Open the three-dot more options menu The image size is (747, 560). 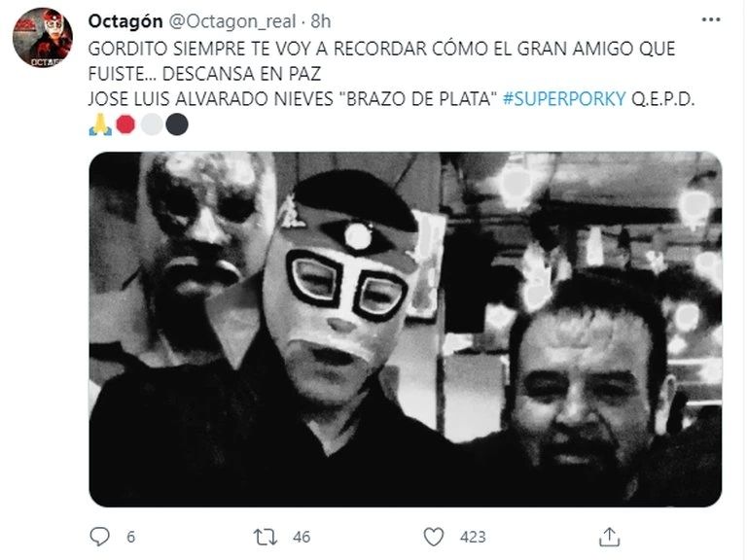click(x=711, y=20)
